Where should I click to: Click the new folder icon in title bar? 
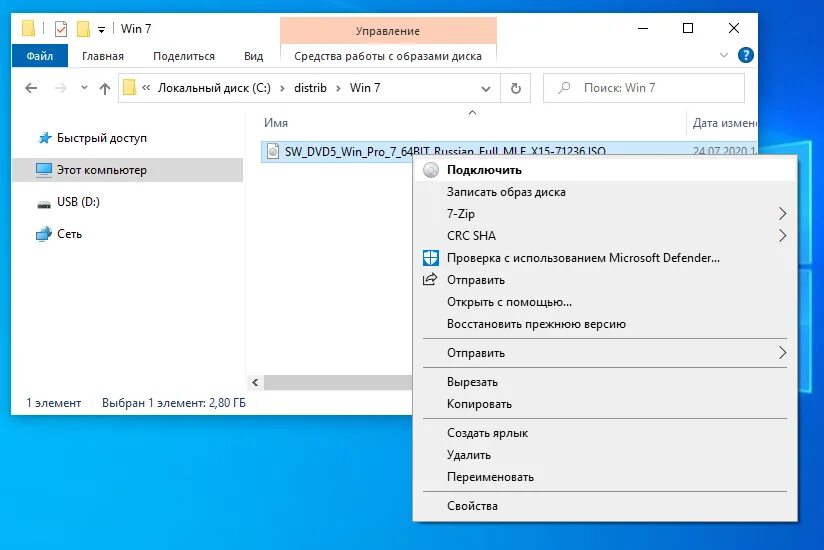point(83,29)
